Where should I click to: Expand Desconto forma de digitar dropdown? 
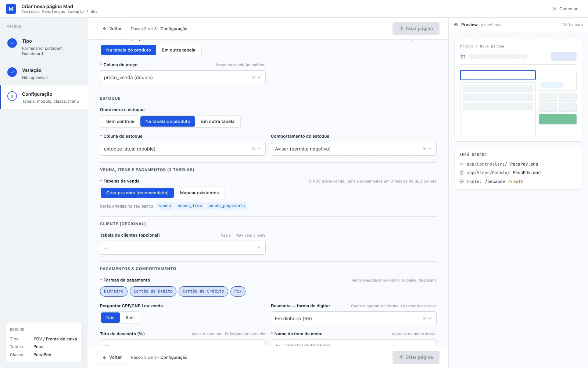point(354,318)
